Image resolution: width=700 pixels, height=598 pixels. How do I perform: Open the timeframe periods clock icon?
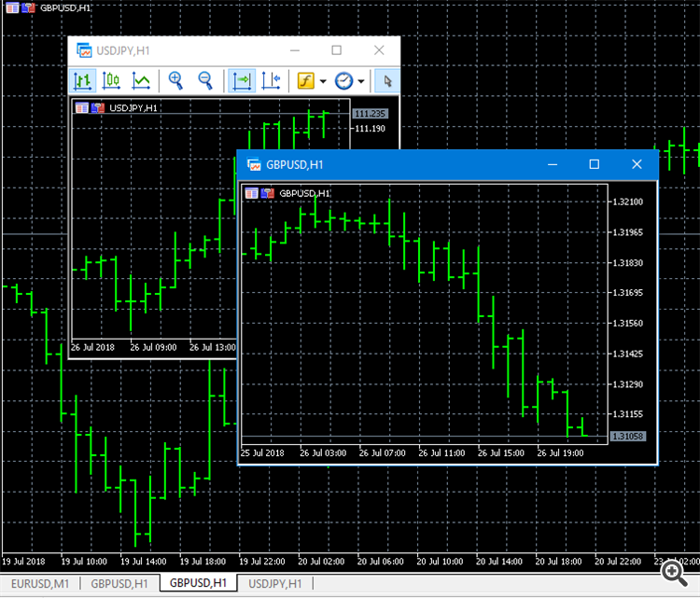coord(343,81)
